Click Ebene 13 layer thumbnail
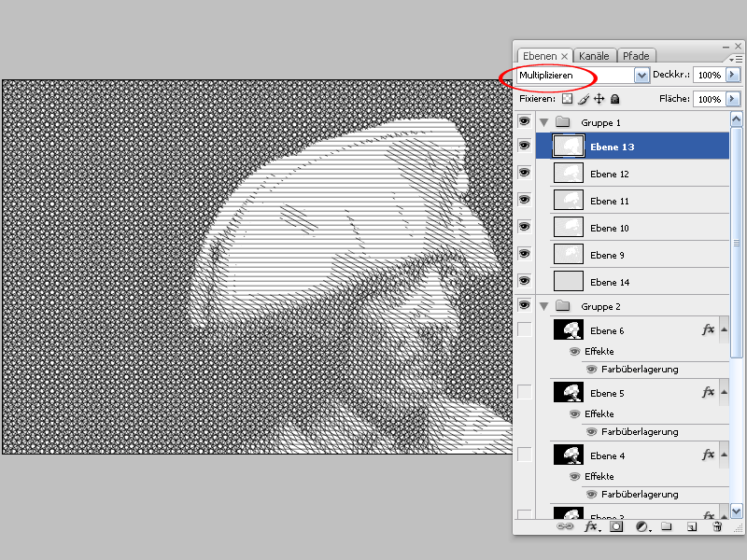The image size is (747, 560). (x=569, y=146)
